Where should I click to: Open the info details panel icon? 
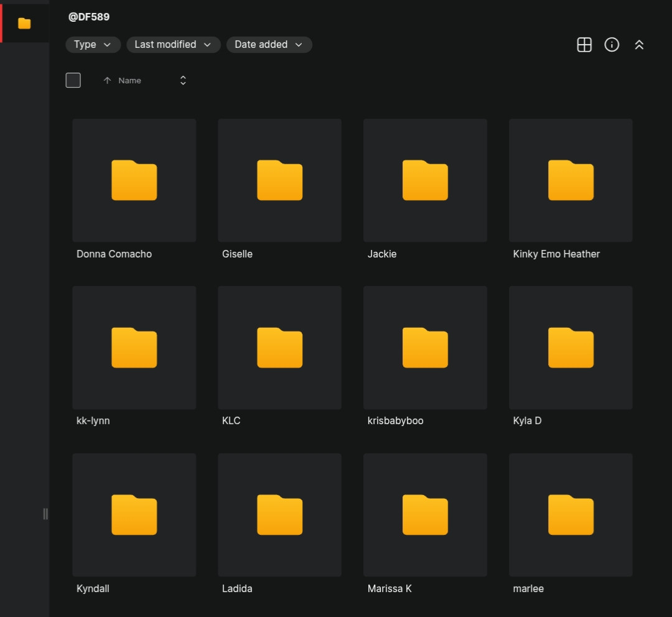(612, 45)
